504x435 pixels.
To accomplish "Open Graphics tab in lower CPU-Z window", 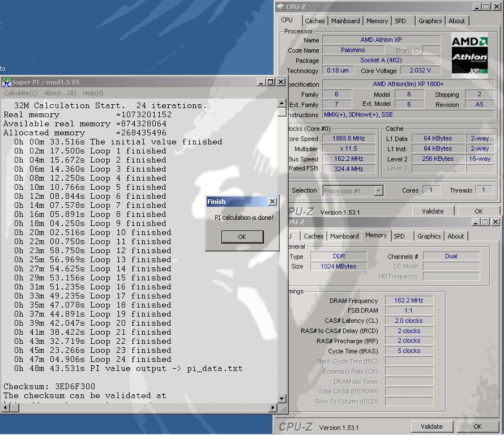I will tap(429, 236).
